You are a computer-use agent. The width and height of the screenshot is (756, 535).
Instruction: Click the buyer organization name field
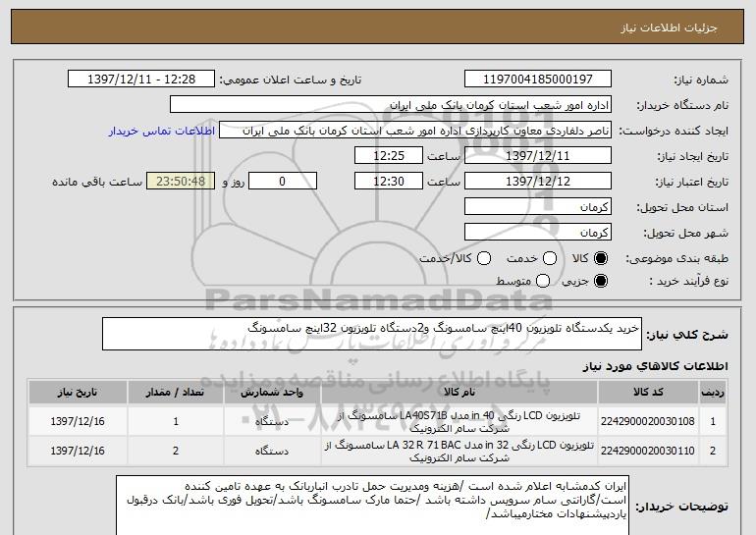[391, 105]
